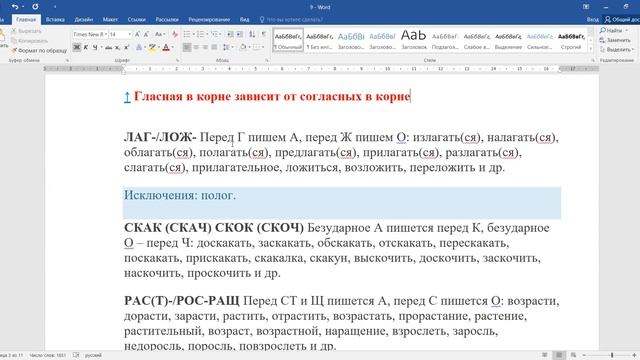Open font color dropdown arrow
The image size is (640, 360).
click(173, 47)
